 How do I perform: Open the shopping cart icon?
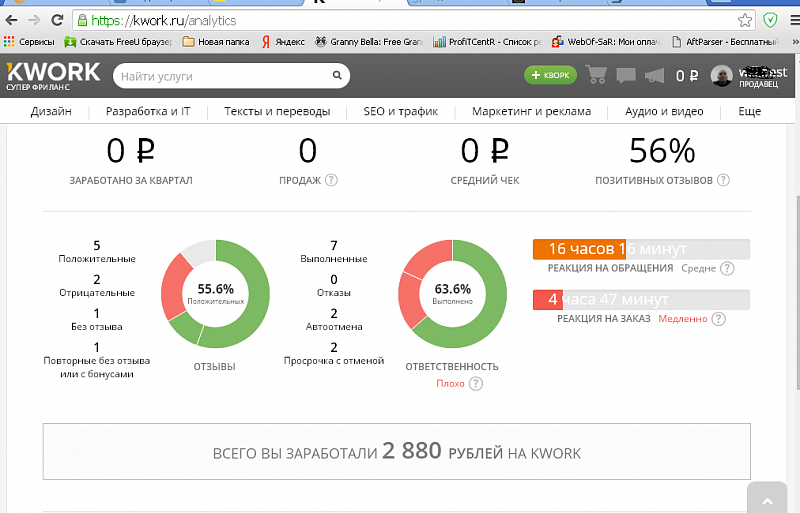[596, 75]
